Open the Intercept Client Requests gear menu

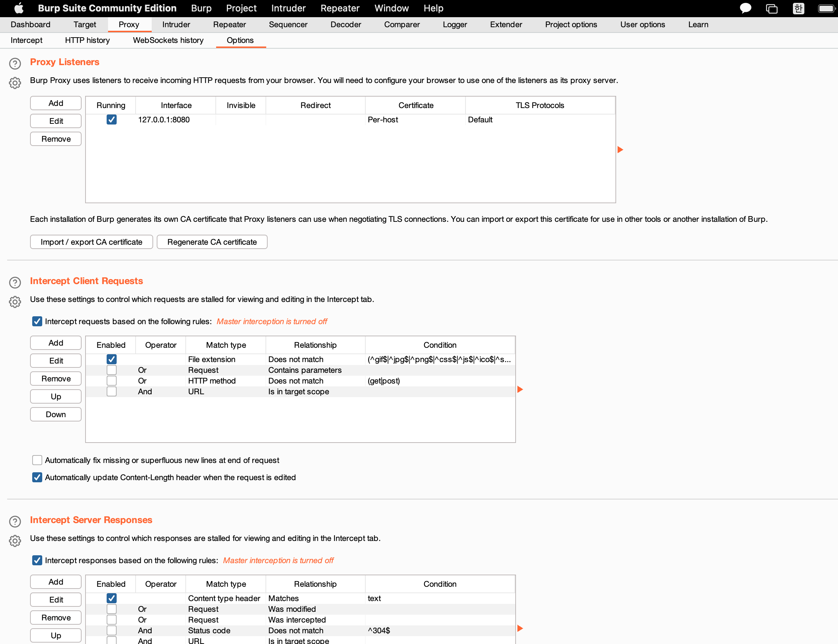coord(15,302)
